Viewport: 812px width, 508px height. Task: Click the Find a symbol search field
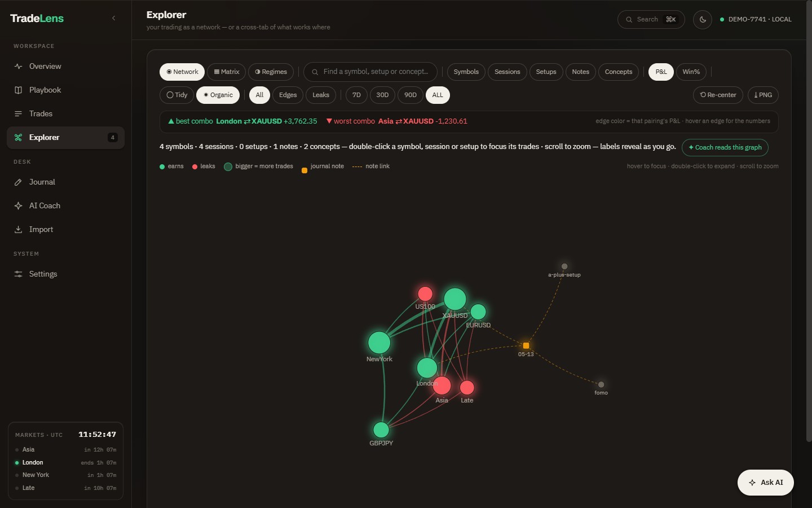[x=370, y=72]
